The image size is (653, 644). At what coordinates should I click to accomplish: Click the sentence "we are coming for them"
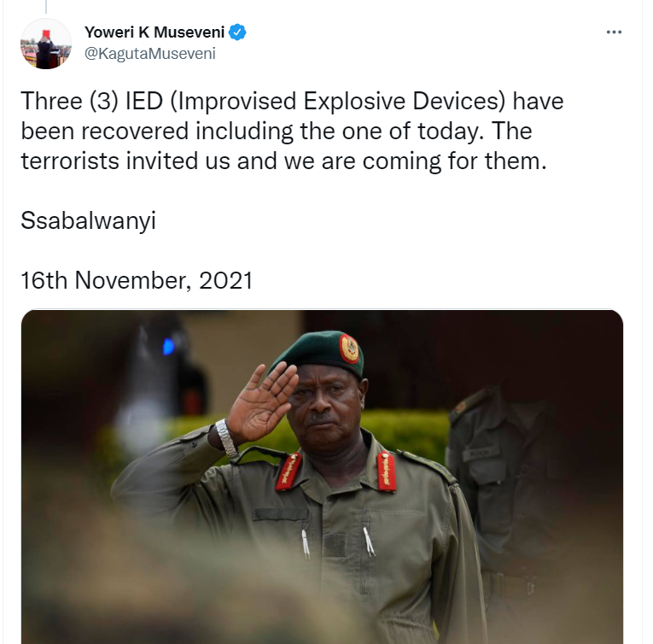[x=415, y=161]
